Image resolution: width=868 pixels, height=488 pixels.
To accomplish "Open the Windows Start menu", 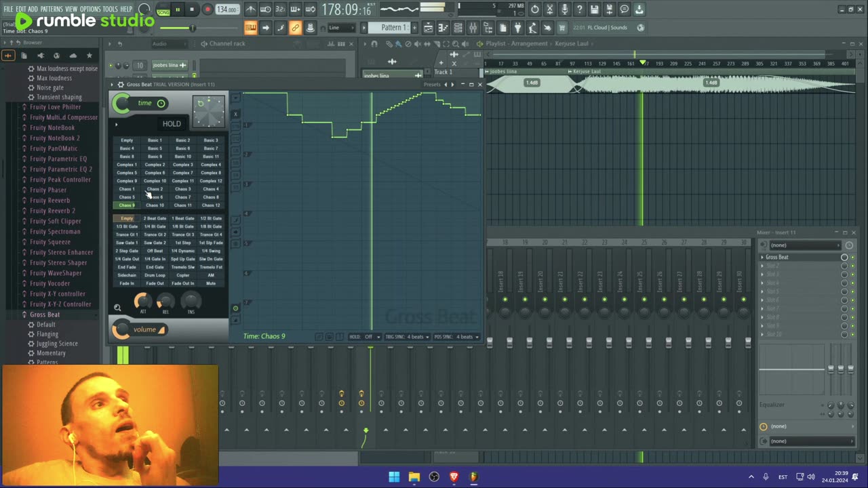I will coord(394,477).
